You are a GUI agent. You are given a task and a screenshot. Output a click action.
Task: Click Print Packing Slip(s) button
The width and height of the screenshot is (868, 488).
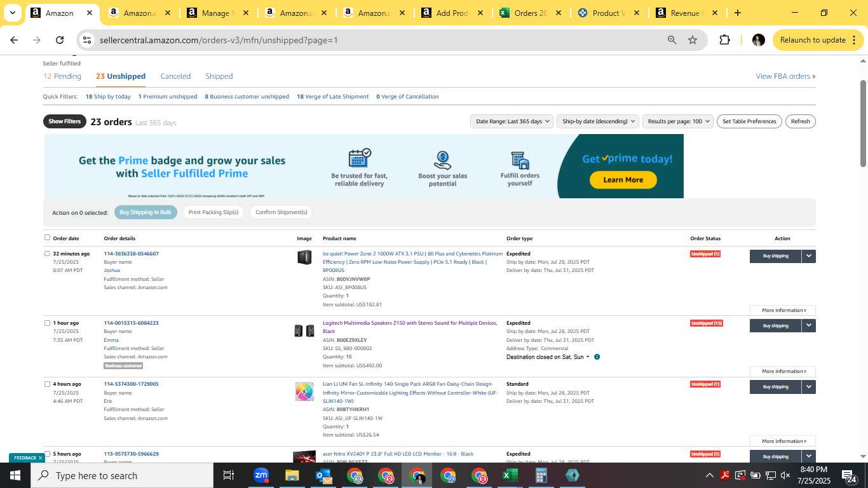214,212
